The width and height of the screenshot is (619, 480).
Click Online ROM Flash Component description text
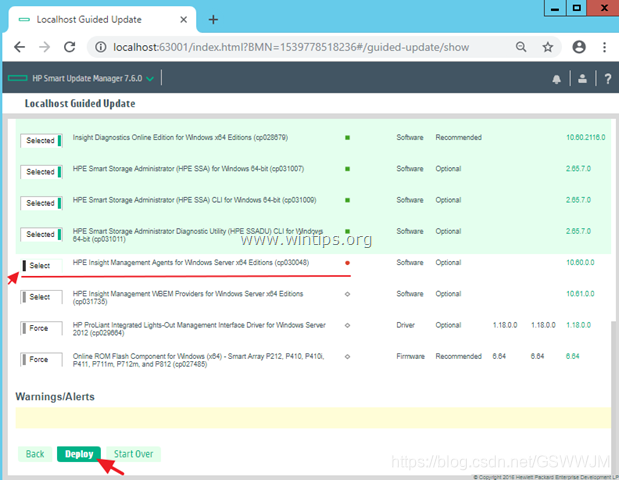coord(199,360)
